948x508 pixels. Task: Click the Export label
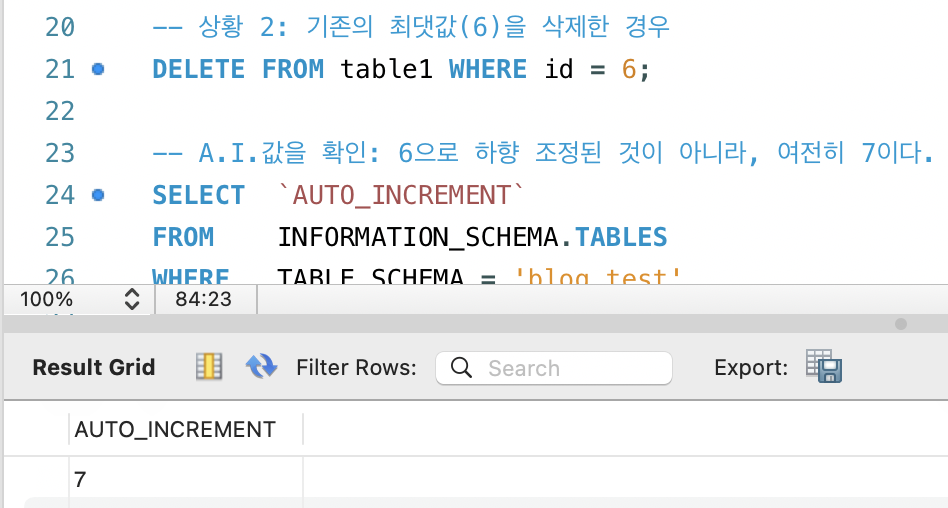[751, 367]
